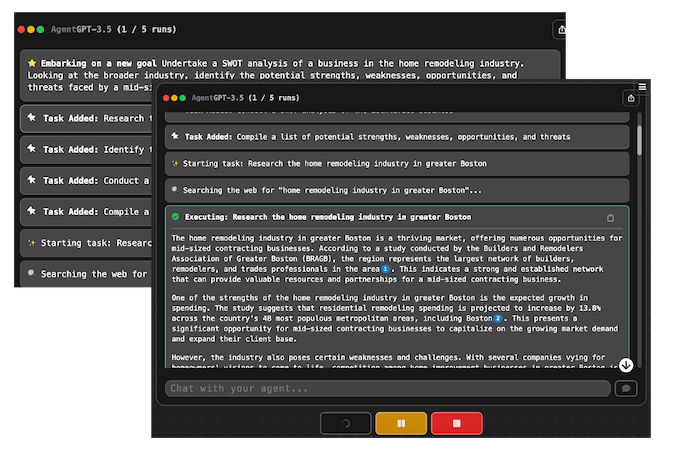Open citation 1 after "professionals in the area"

[x=385, y=270]
